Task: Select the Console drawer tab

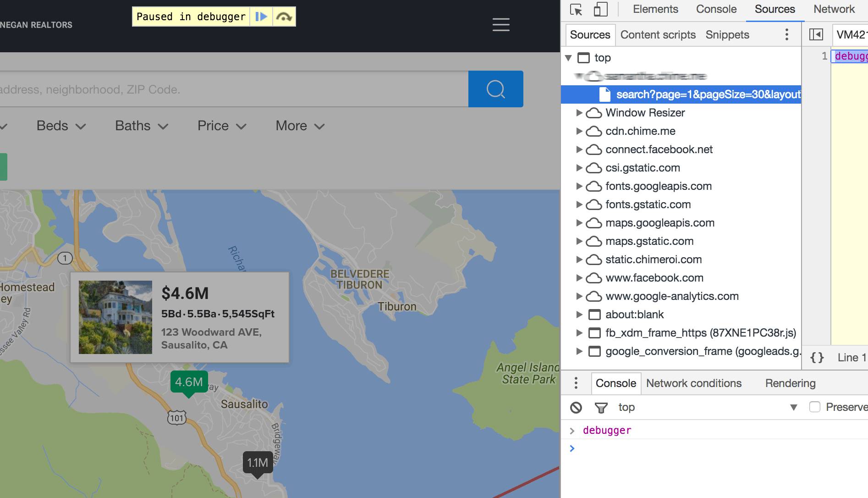Action: tap(616, 383)
